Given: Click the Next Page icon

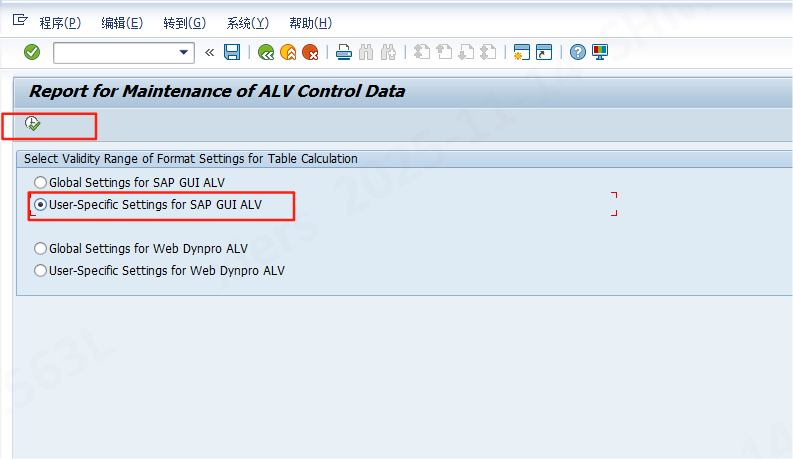Looking at the screenshot, I should [466, 52].
